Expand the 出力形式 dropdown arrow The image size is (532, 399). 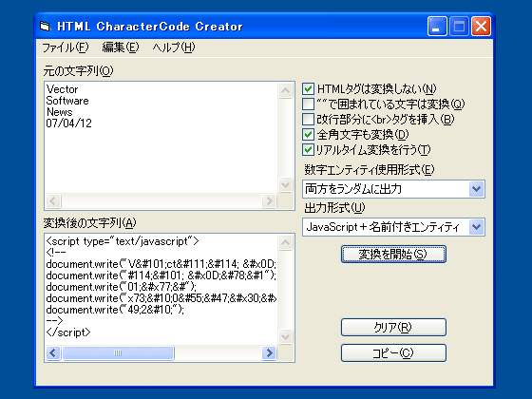[476, 227]
